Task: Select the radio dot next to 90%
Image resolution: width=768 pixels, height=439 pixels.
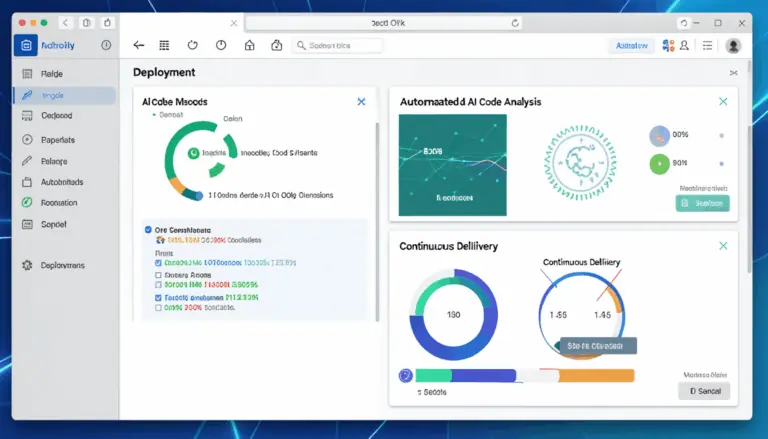Action: (721, 164)
